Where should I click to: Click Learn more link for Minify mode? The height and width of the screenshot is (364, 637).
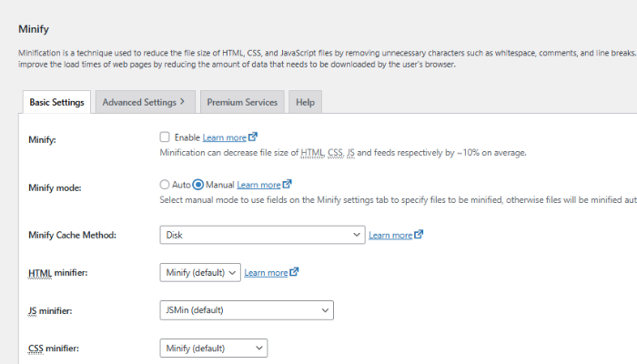pos(258,185)
